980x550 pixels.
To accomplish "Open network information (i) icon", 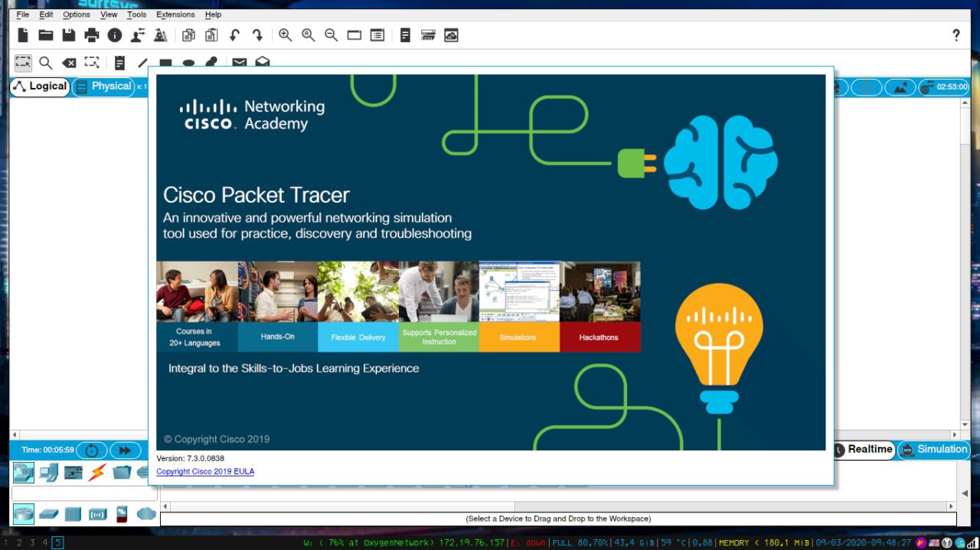I will (115, 35).
